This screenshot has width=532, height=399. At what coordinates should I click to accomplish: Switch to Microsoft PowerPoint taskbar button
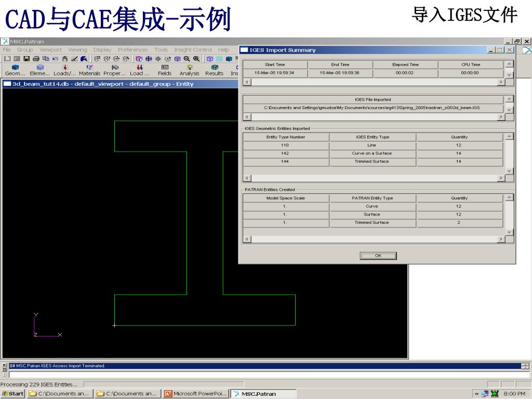[196, 394]
